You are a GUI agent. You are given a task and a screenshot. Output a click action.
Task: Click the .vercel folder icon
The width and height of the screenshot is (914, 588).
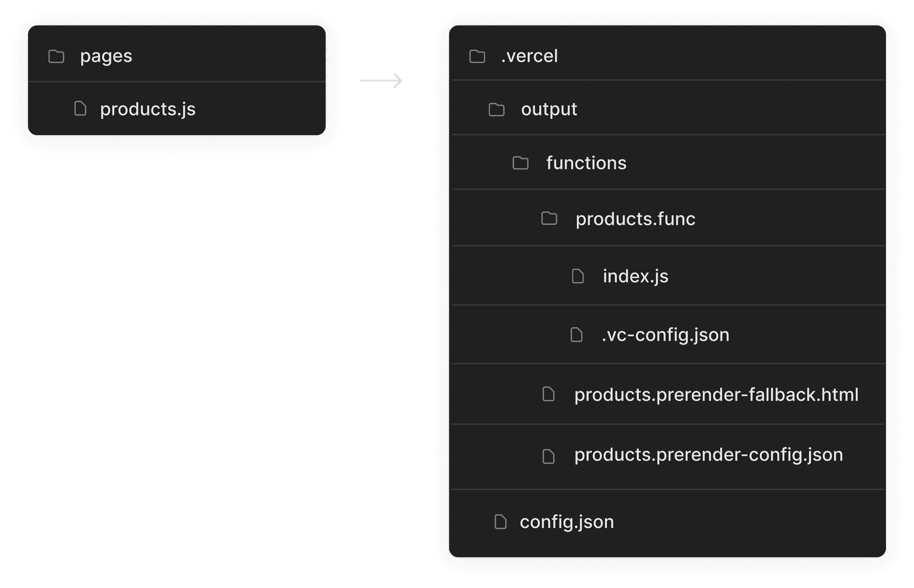pos(477,57)
